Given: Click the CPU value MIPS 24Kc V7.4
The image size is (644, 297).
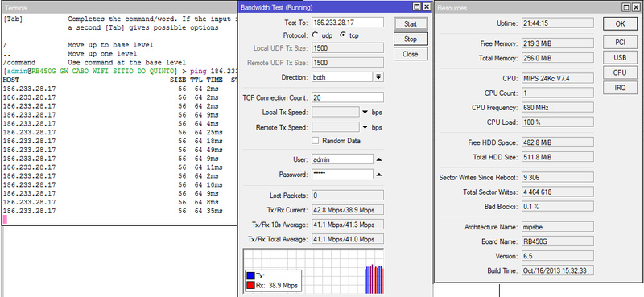Looking at the screenshot, I should (557, 78).
